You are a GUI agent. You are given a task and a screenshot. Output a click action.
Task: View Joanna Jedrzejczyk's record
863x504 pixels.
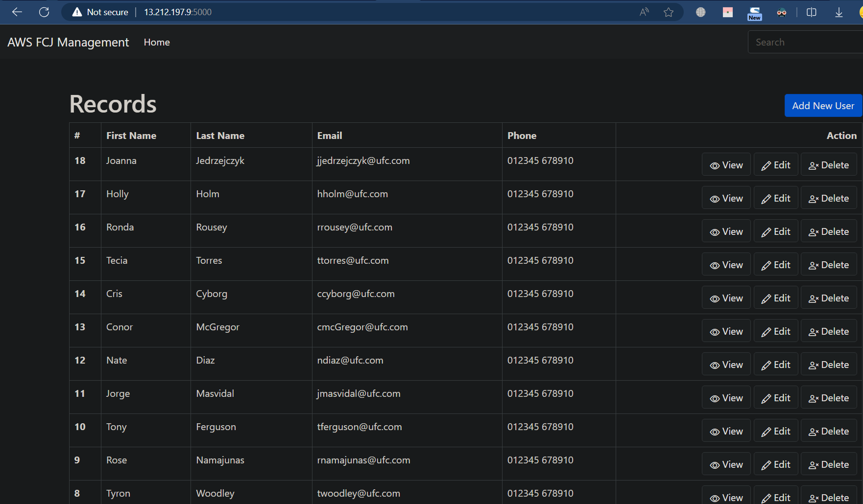726,165
